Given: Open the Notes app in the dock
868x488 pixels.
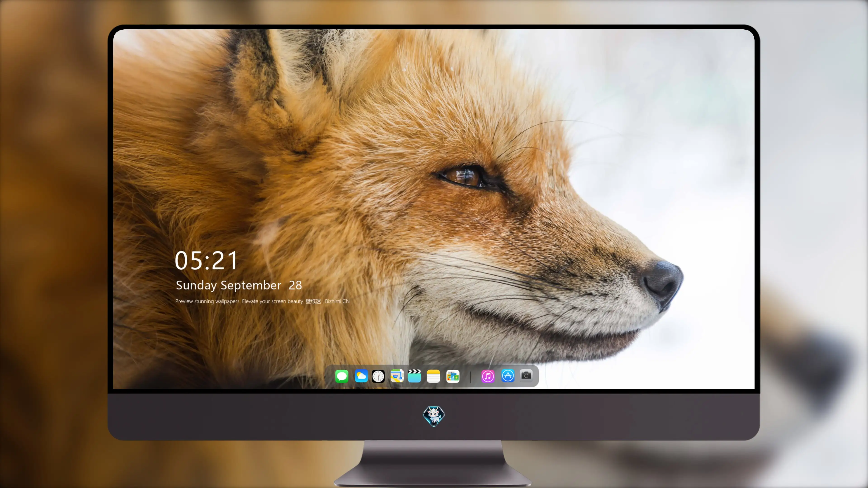Looking at the screenshot, I should coord(433,376).
